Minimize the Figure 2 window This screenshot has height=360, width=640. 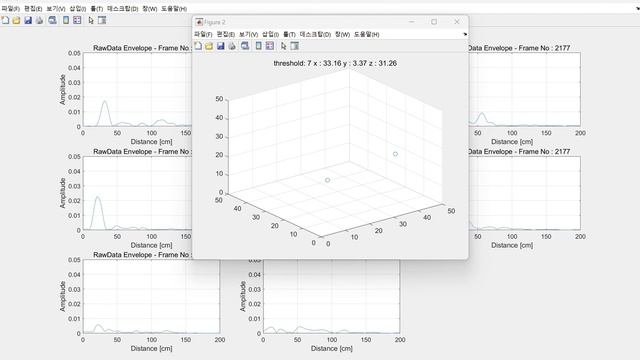pos(411,22)
